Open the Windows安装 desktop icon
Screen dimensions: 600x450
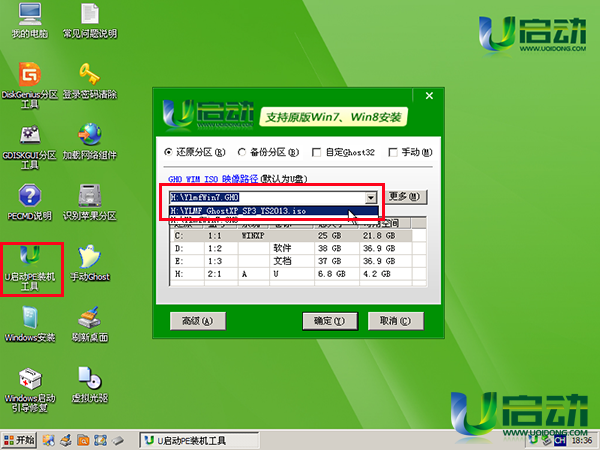coord(30,320)
